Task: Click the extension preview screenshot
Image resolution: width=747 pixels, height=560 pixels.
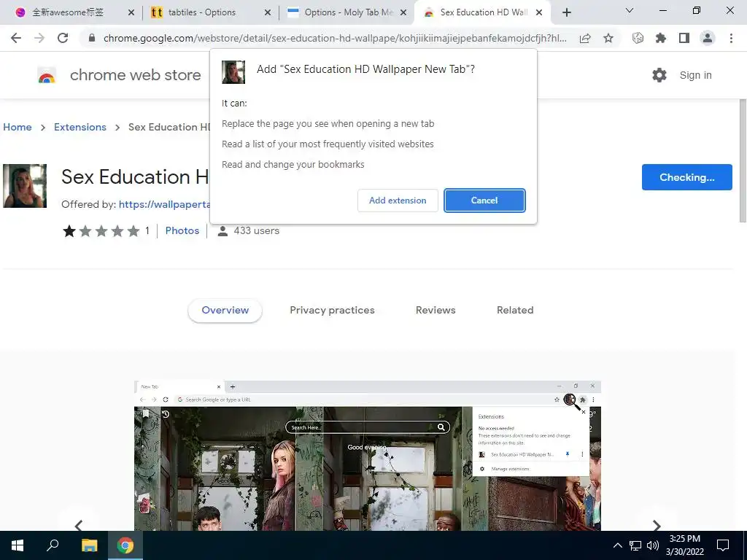Action: click(368, 456)
